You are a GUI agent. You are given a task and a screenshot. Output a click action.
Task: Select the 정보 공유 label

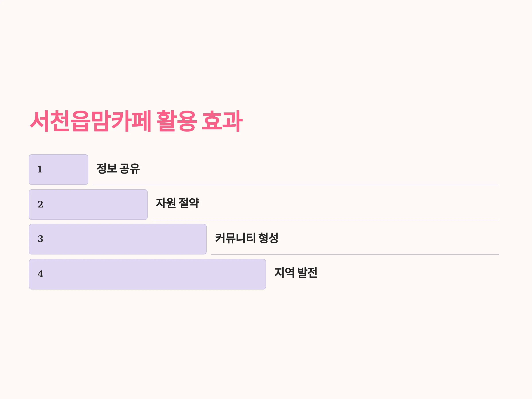(118, 168)
